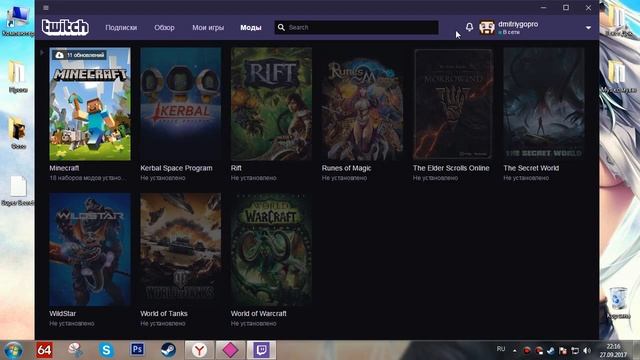Open the Подписки tab
Image resolution: width=640 pixels, height=360 pixels.
click(121, 27)
